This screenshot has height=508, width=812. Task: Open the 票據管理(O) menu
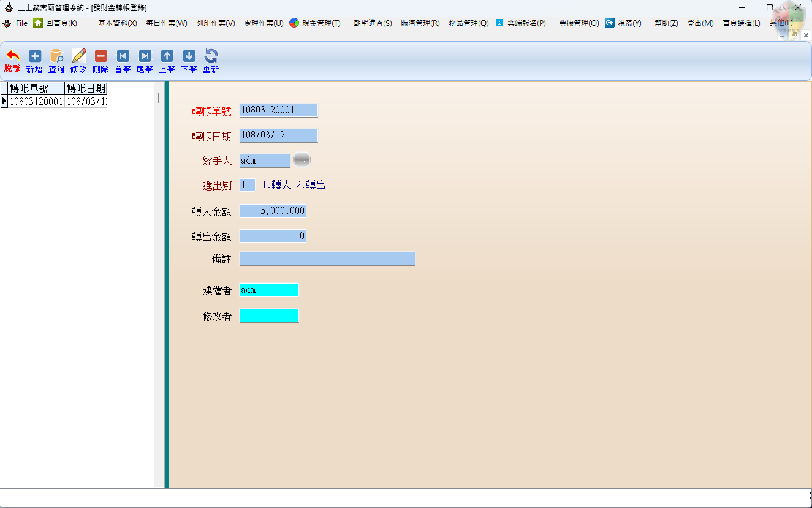[x=579, y=23]
